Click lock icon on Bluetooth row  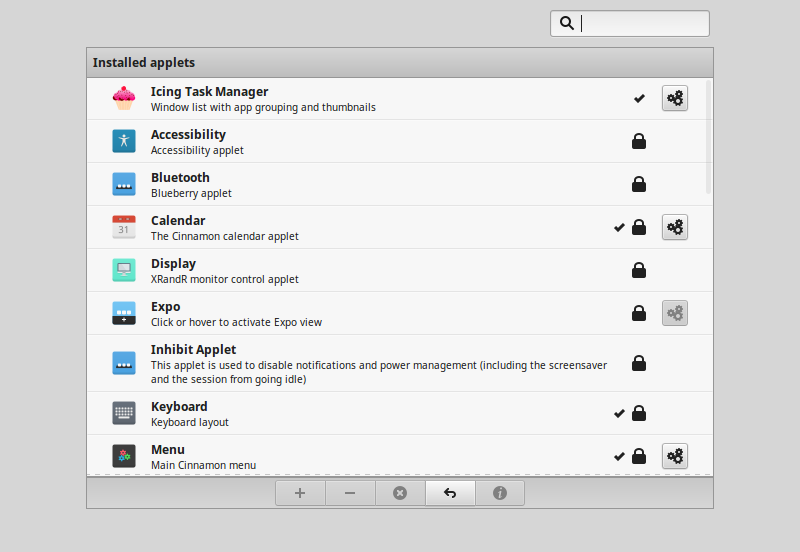coord(639,184)
